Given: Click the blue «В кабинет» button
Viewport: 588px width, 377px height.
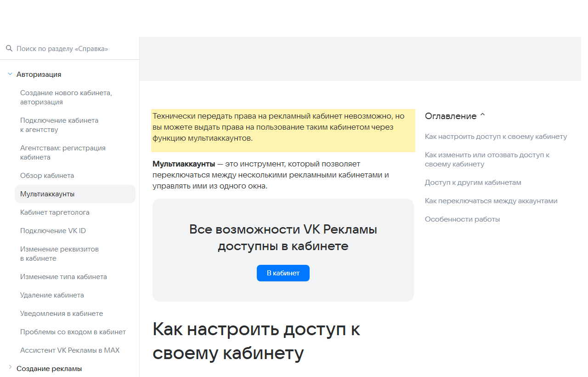Looking at the screenshot, I should pos(283,273).
